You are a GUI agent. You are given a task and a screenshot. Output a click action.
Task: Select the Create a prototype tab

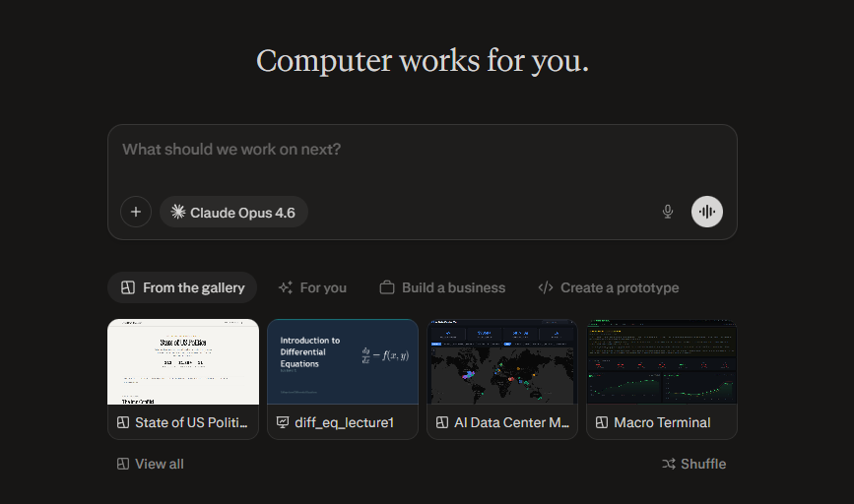[608, 287]
